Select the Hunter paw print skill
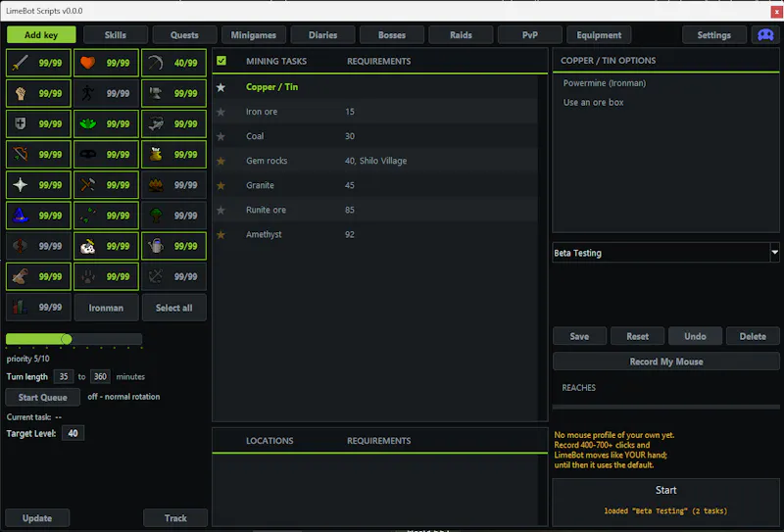Screen dimensions: 784x532 click(x=106, y=276)
